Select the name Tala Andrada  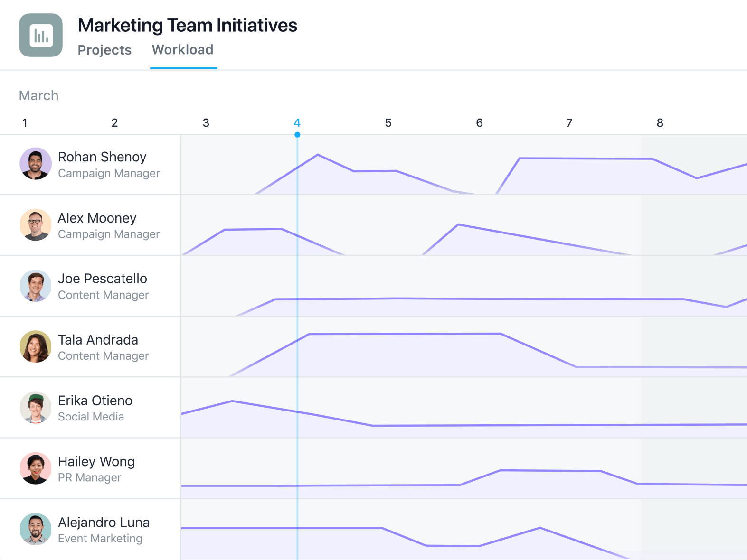(98, 340)
